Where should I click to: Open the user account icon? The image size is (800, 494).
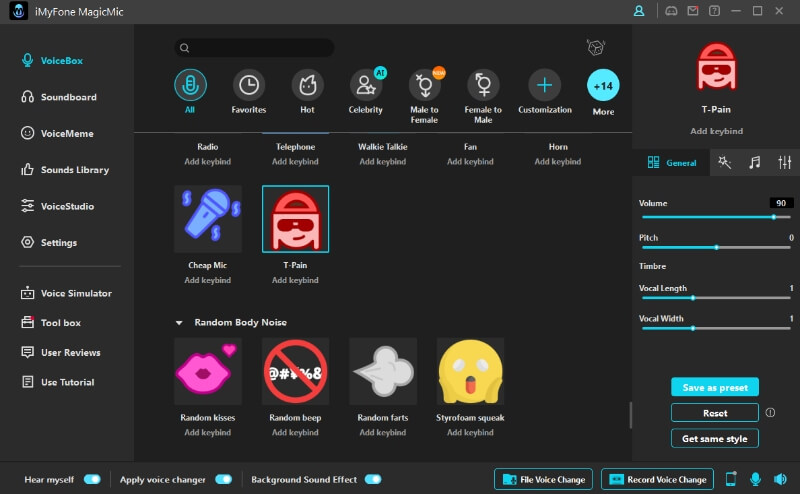639,11
